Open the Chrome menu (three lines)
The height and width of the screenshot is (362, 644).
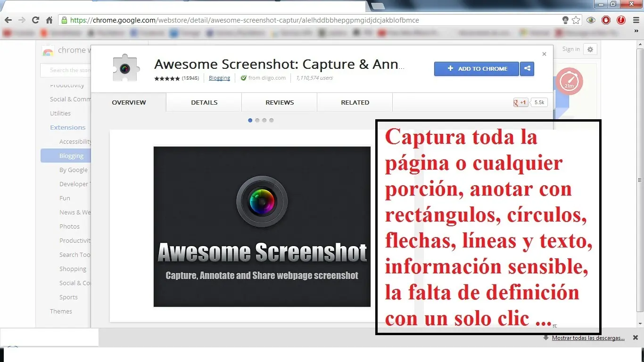pyautogui.click(x=635, y=20)
